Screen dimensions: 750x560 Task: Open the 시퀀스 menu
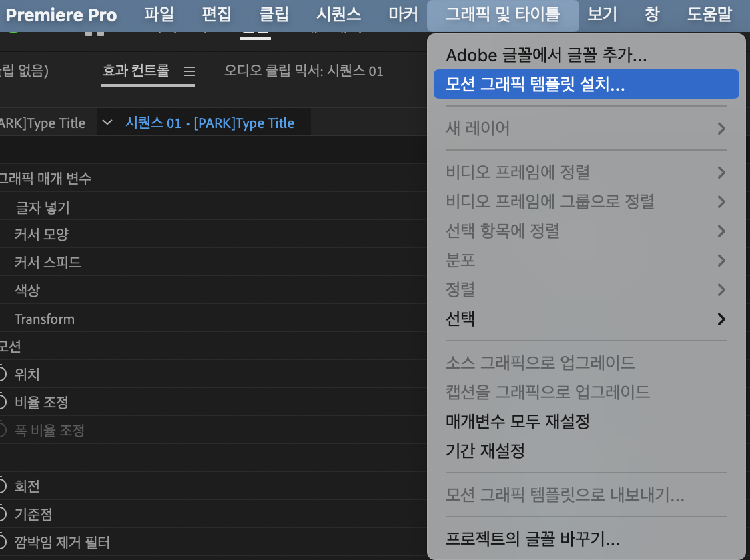click(339, 15)
